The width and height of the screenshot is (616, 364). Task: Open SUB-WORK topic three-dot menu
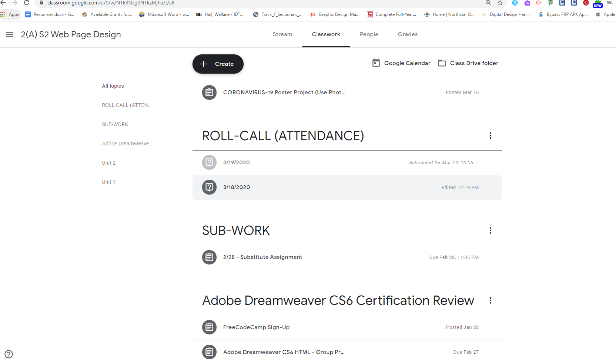tap(490, 230)
